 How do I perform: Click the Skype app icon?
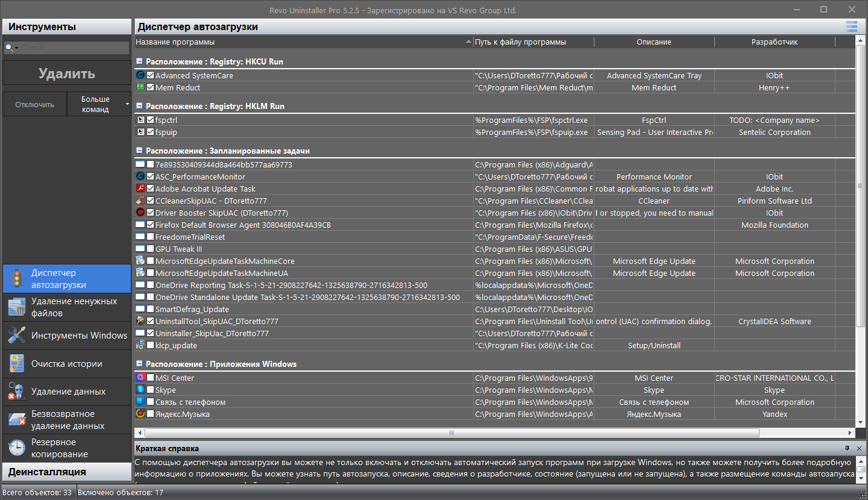(140, 390)
